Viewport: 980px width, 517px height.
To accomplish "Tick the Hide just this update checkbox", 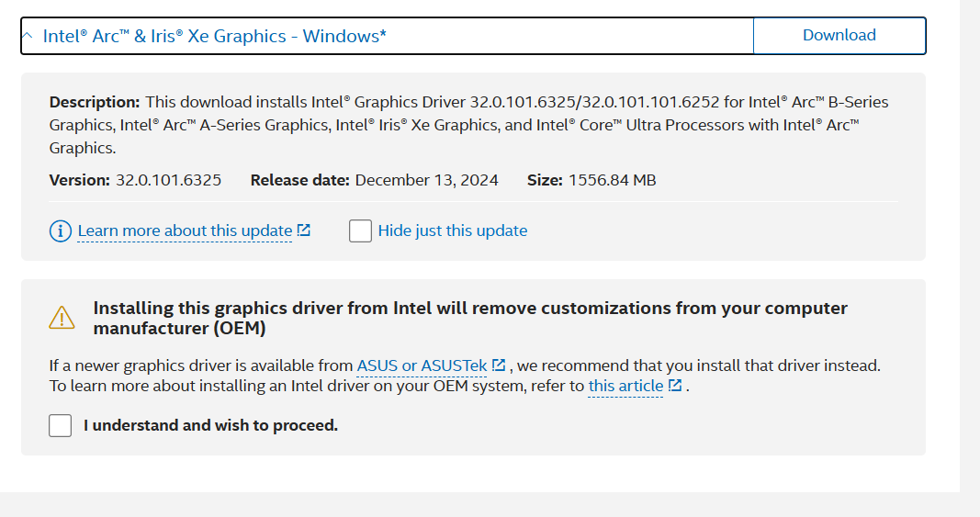I will [x=360, y=231].
